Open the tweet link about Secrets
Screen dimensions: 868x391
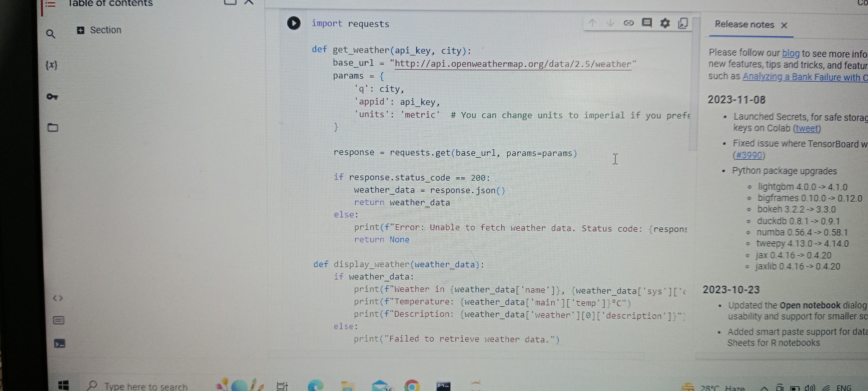(807, 129)
